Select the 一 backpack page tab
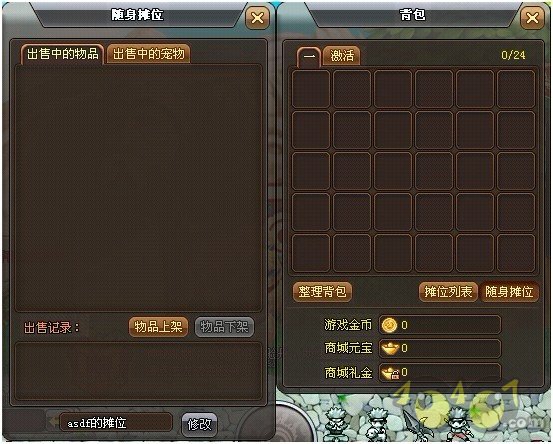The height and width of the screenshot is (444, 553). 309,56
